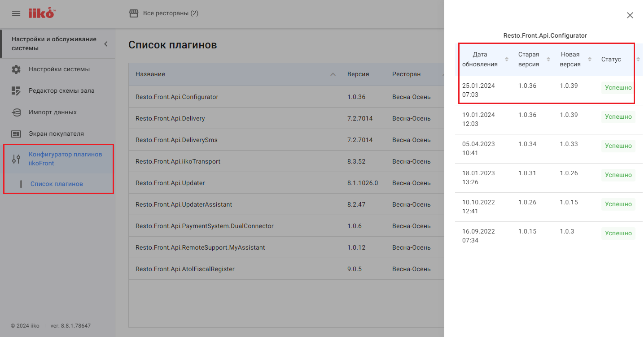The height and width of the screenshot is (337, 644).
Task: Click Успешно status for 19.01.2024 update
Action: tap(618, 117)
